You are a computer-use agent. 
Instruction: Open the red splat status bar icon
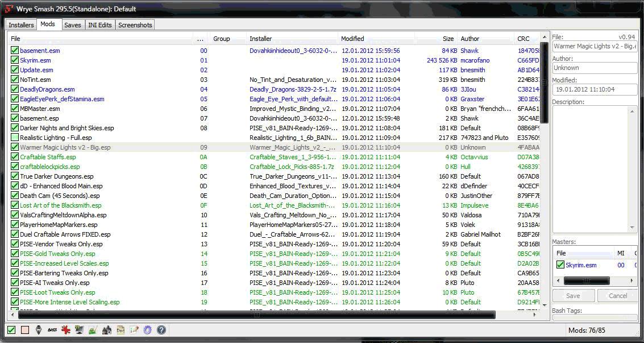click(x=66, y=330)
